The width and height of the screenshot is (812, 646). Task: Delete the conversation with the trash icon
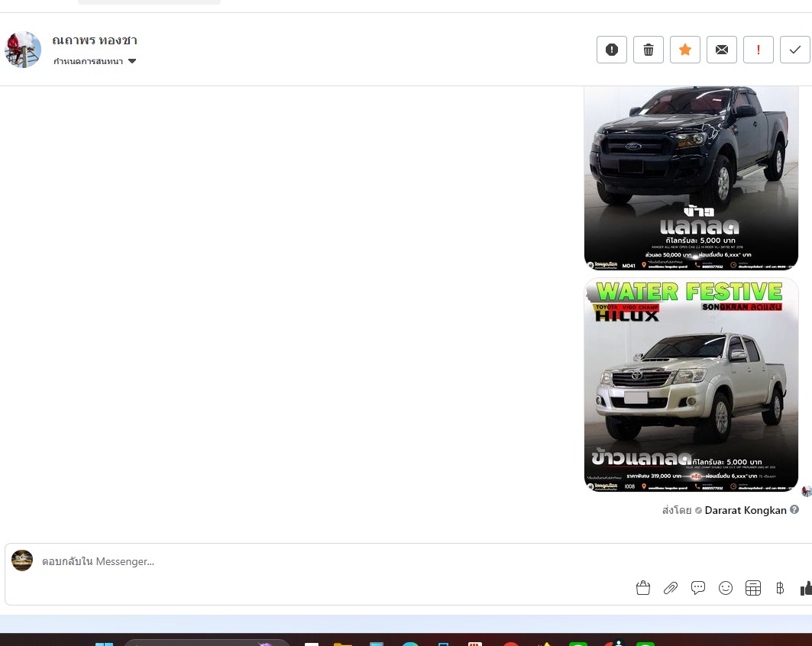click(649, 50)
